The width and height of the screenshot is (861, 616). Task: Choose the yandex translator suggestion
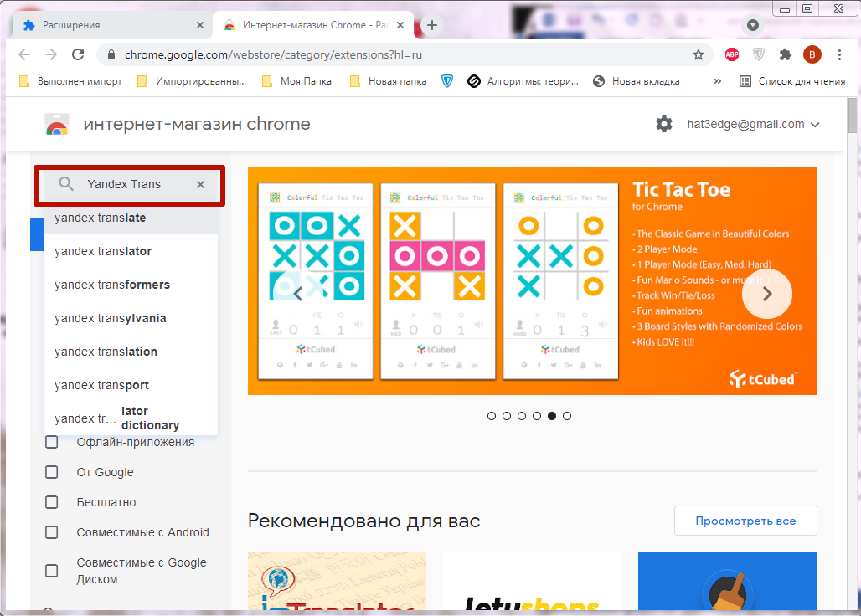pos(131,251)
